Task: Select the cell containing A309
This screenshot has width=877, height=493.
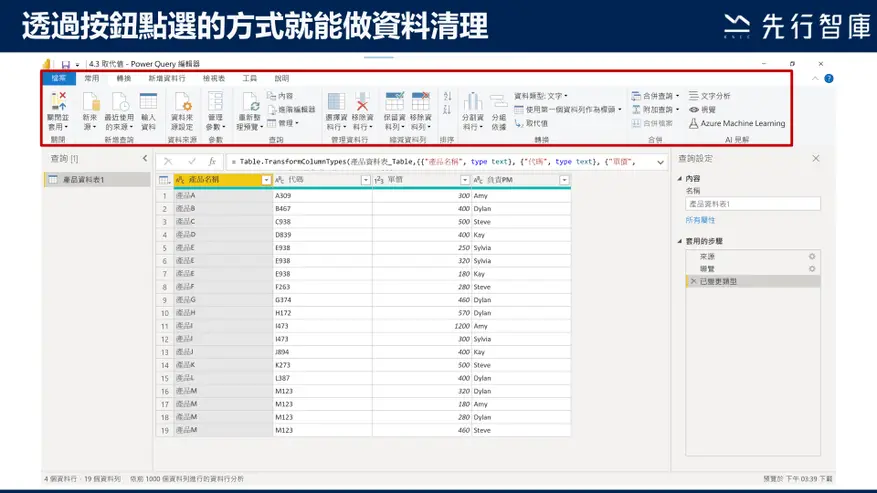Action: pos(323,196)
